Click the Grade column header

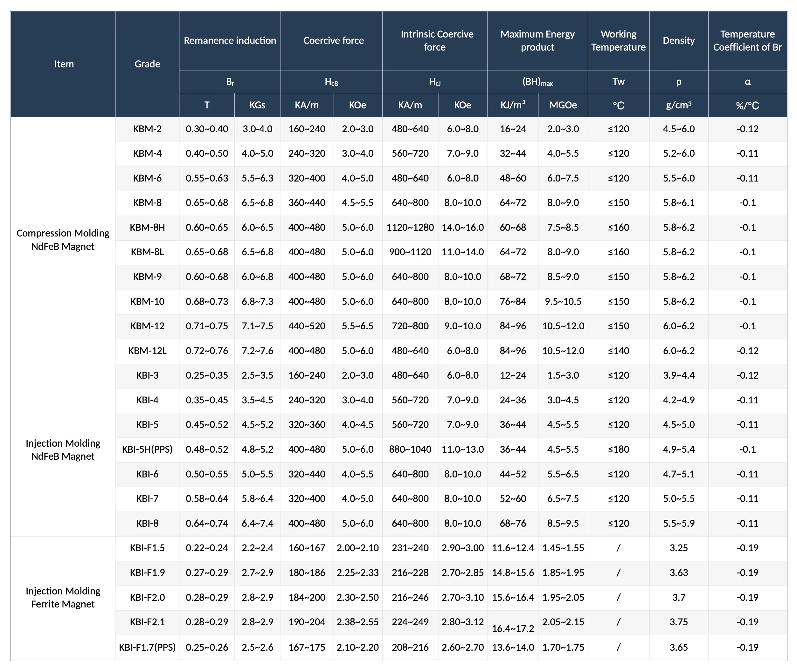point(147,64)
